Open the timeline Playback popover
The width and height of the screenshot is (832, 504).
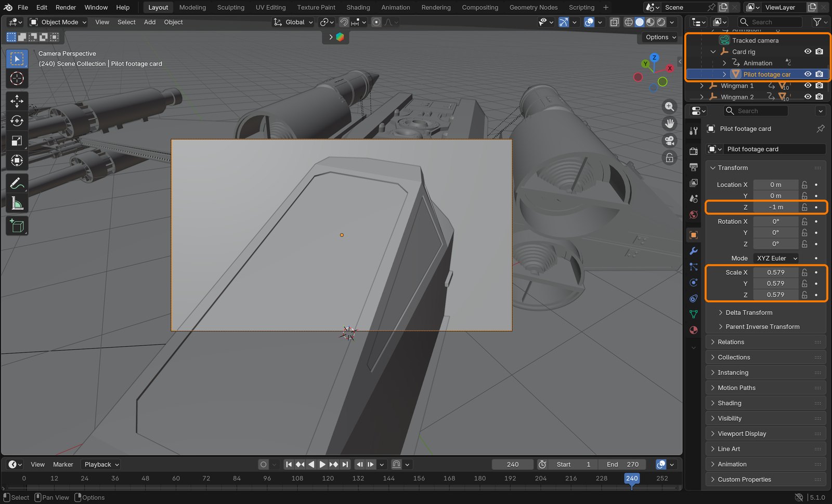[101, 465]
